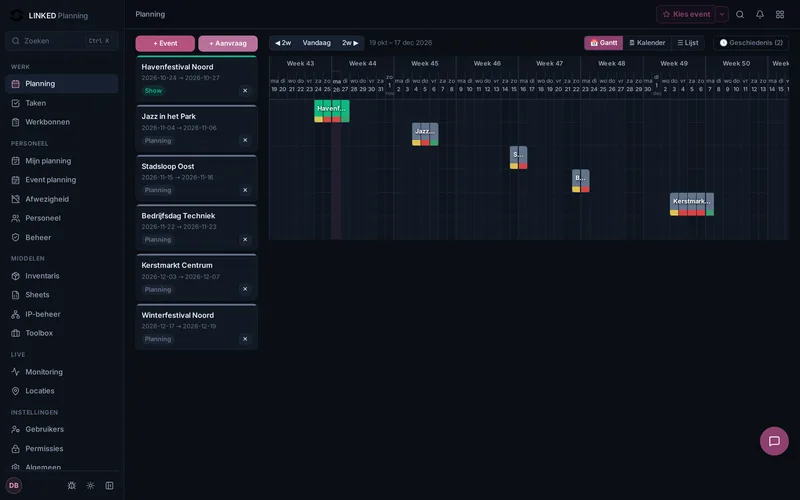Click the DB user avatar
This screenshot has height=500, width=800.
[x=14, y=485]
